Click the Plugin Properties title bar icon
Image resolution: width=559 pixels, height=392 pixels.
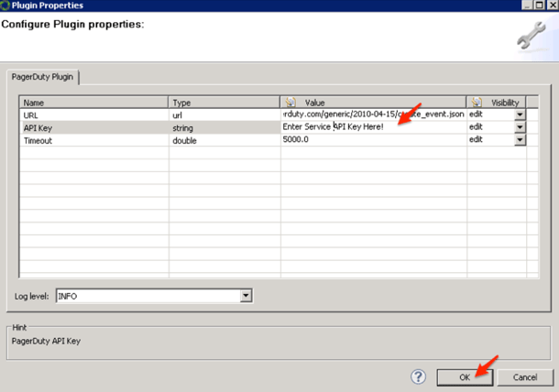[5, 5]
